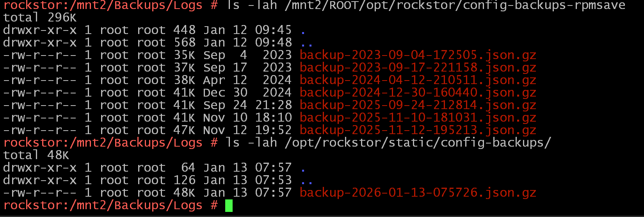Click the backup-2023-09-04-172505.json.gz filename

[418, 55]
